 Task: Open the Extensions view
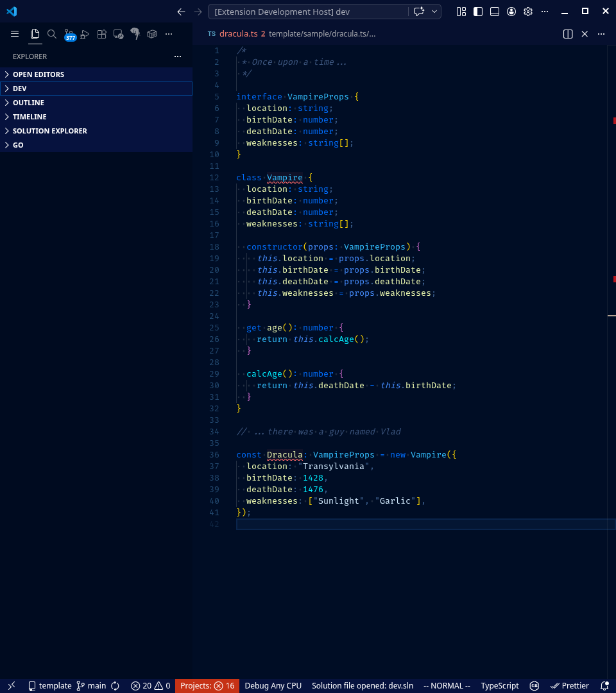click(101, 34)
